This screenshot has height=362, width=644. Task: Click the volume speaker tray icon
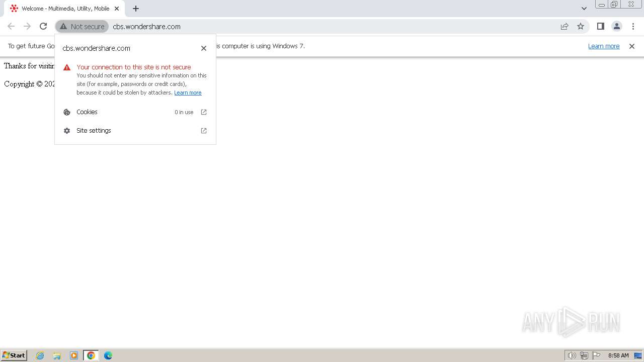point(572,355)
